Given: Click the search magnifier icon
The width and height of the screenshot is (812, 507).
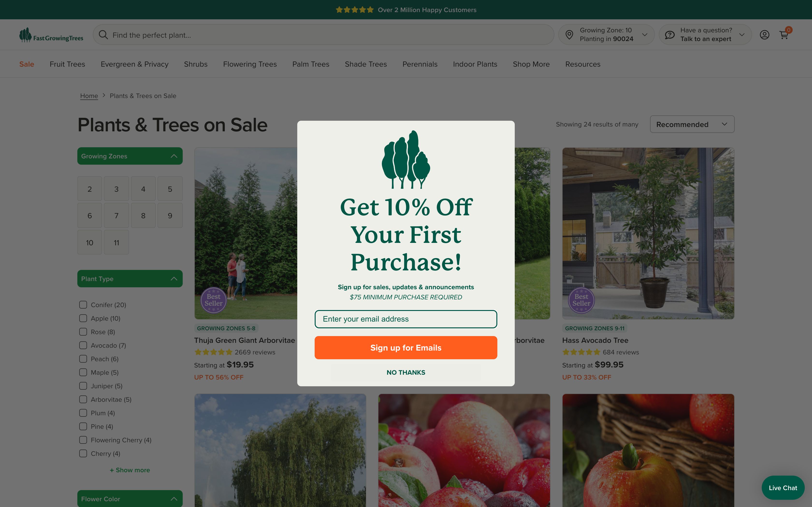Looking at the screenshot, I should coord(103,35).
